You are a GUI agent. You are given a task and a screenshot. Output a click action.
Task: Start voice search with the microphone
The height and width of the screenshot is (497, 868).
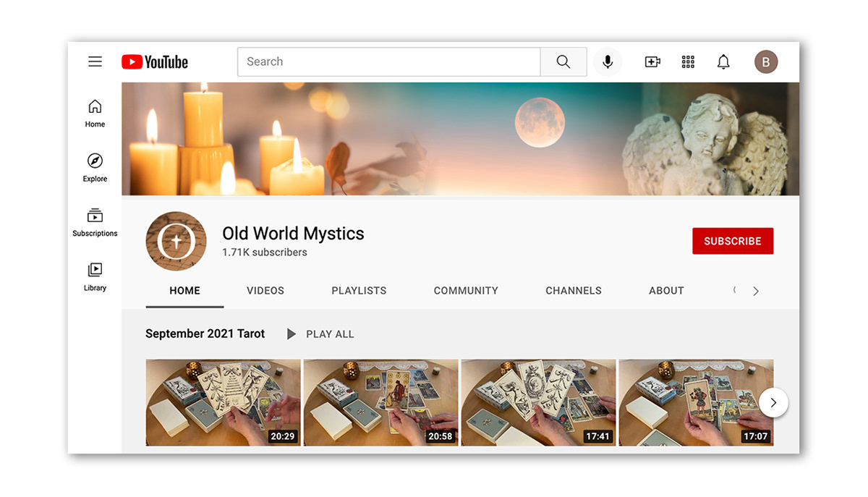608,62
